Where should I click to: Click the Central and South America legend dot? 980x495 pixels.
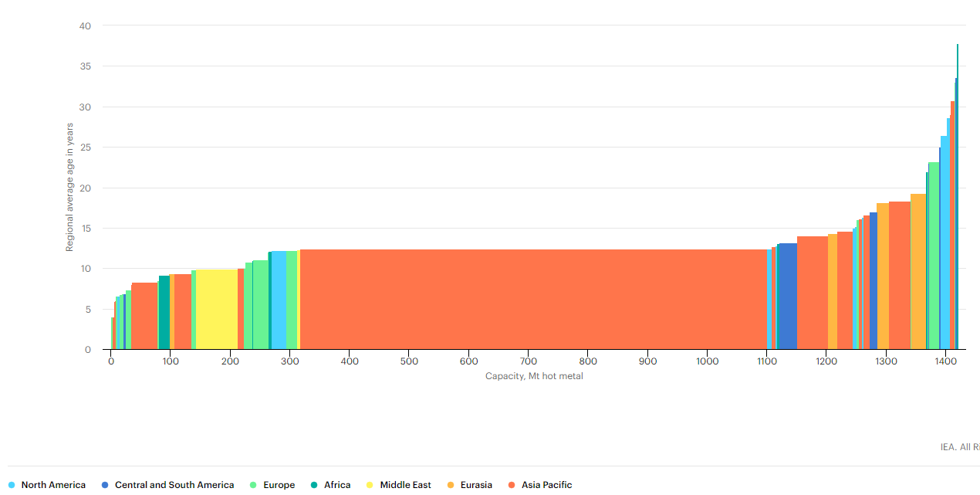105,485
